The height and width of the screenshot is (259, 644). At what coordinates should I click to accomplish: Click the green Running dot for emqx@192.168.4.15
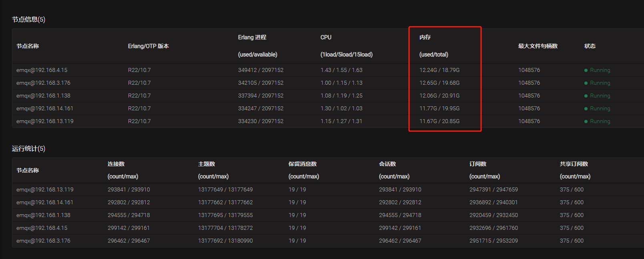(x=586, y=70)
